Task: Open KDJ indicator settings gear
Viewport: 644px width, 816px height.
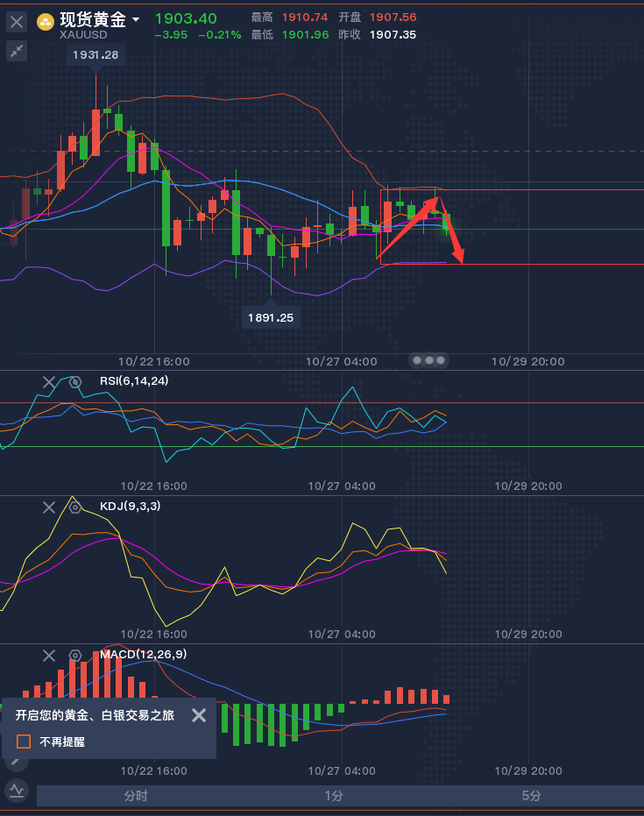Action: pyautogui.click(x=75, y=507)
